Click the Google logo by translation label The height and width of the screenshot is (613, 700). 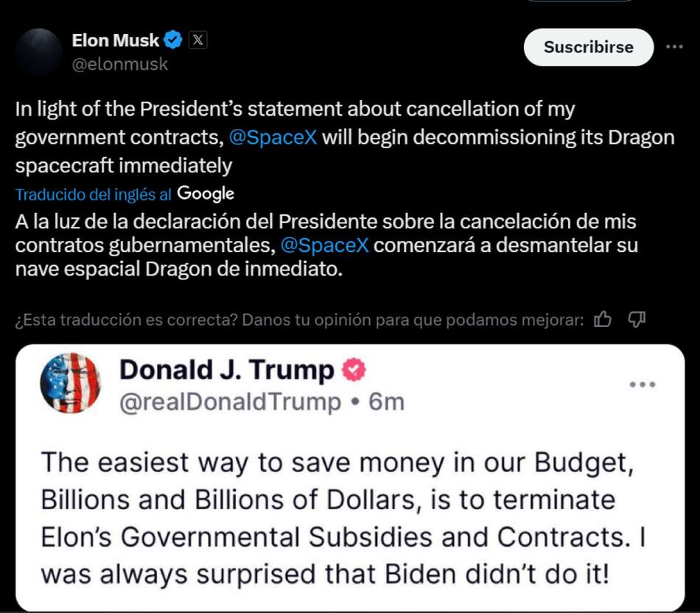coord(206,194)
